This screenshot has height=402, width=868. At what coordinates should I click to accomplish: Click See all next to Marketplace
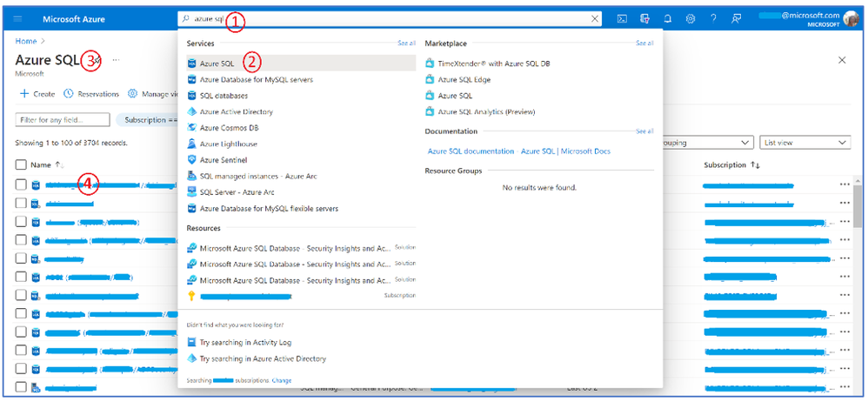pos(644,43)
